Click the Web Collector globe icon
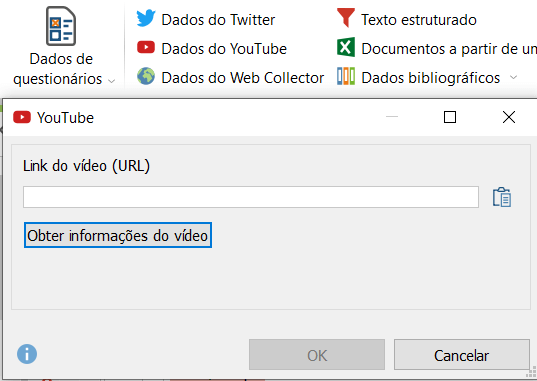537x381 pixels. (146, 76)
